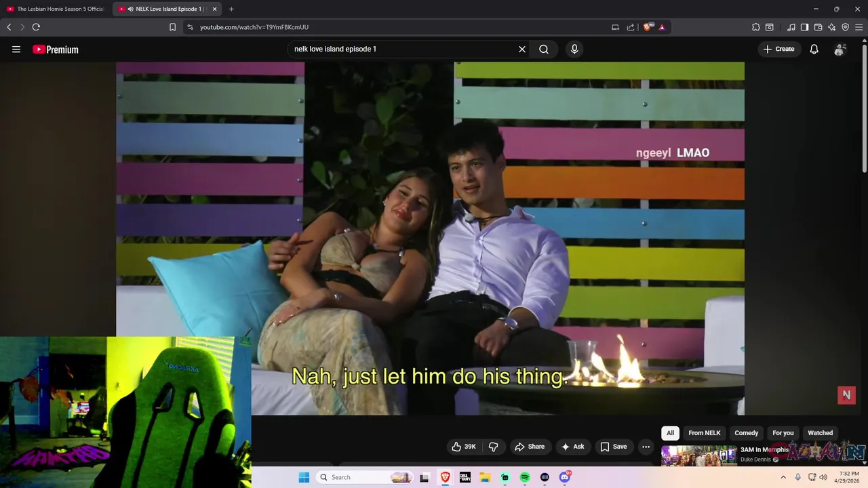868x488 pixels.
Task: Open a new browser tab
Action: pyautogui.click(x=231, y=9)
